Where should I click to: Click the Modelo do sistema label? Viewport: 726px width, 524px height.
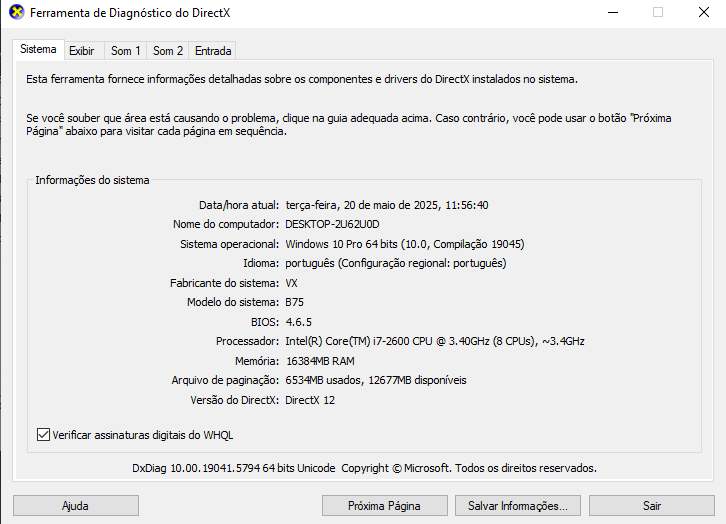click(x=233, y=302)
